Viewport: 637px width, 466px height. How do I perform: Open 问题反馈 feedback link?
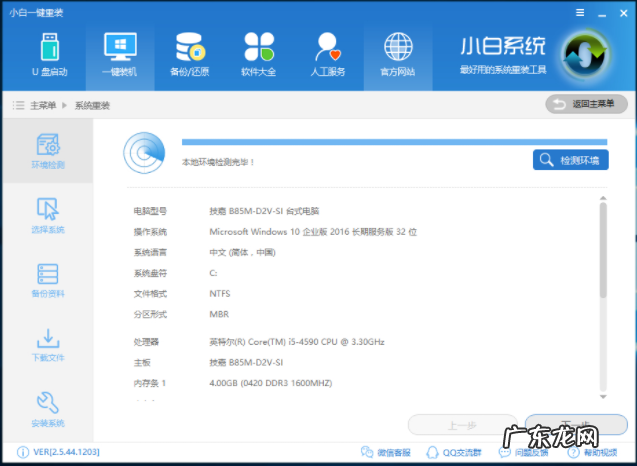523,452
